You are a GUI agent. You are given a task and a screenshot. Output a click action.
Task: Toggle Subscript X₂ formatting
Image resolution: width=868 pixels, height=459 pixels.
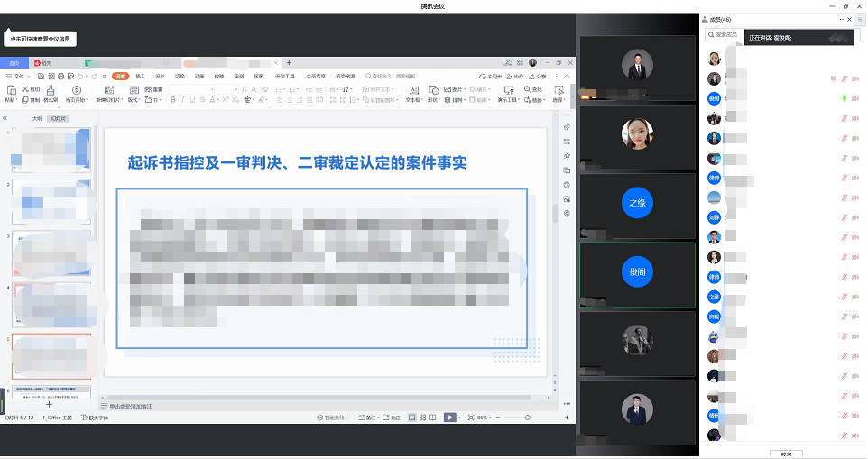[235, 100]
